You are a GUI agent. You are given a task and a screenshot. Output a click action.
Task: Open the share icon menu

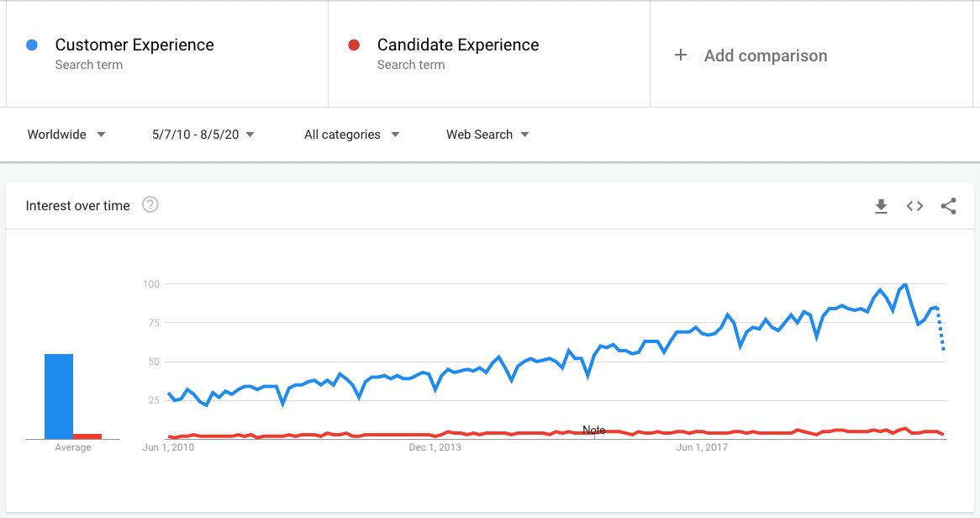click(x=948, y=206)
